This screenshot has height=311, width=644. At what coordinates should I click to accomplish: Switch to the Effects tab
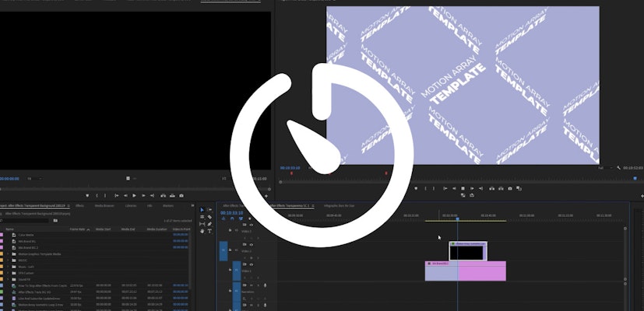point(79,205)
